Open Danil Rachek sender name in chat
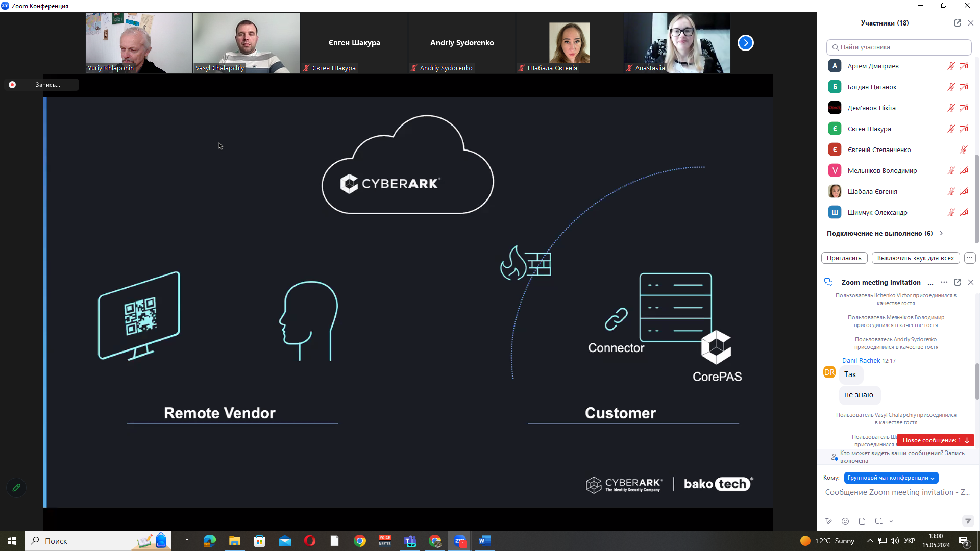The image size is (980, 551). point(861,360)
